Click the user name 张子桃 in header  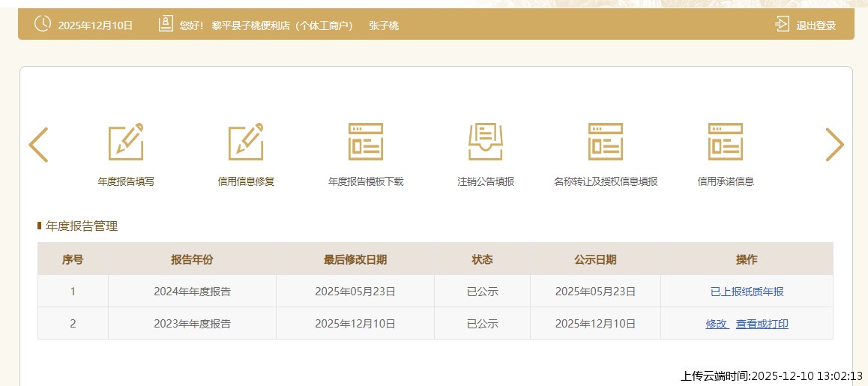(x=384, y=25)
